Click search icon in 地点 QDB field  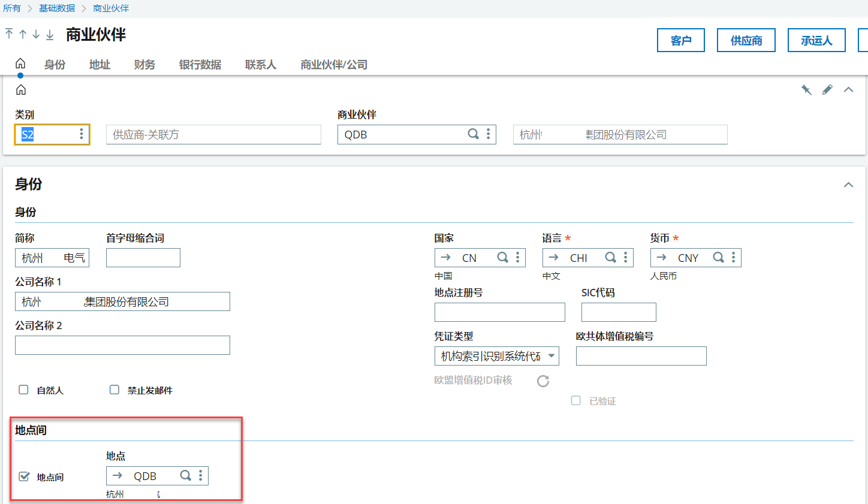185,476
